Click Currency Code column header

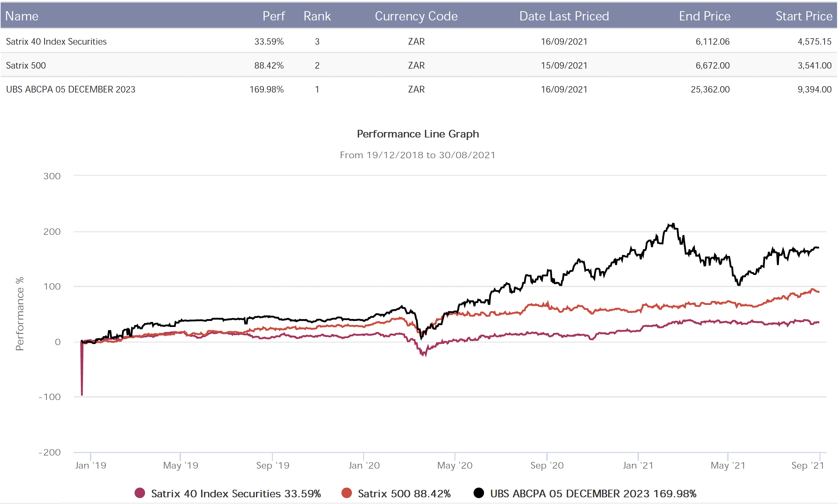coord(416,16)
